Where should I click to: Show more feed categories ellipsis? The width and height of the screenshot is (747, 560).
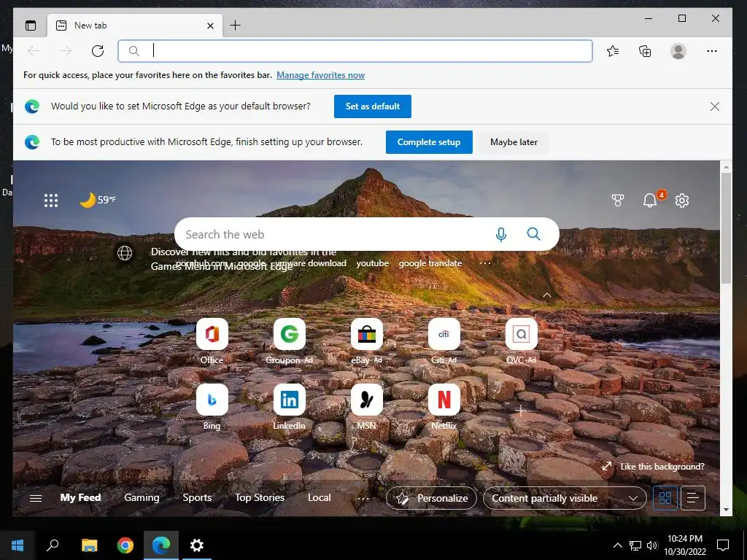click(x=363, y=499)
